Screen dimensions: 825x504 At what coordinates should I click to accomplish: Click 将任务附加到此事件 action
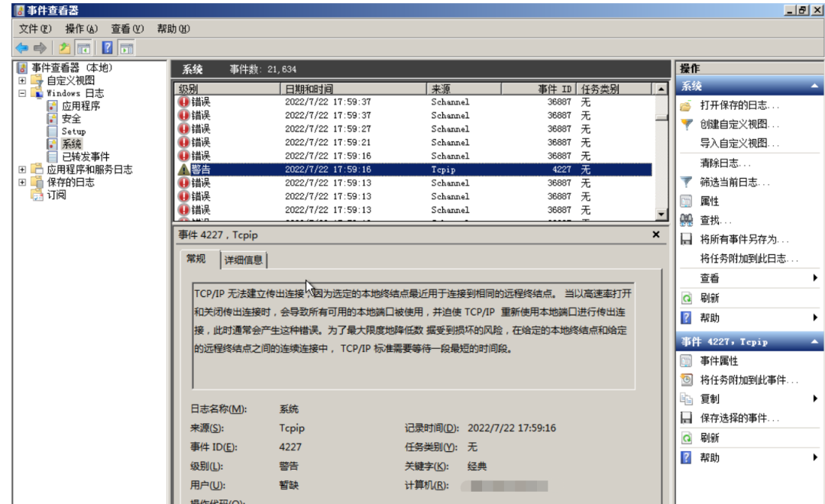(x=749, y=380)
